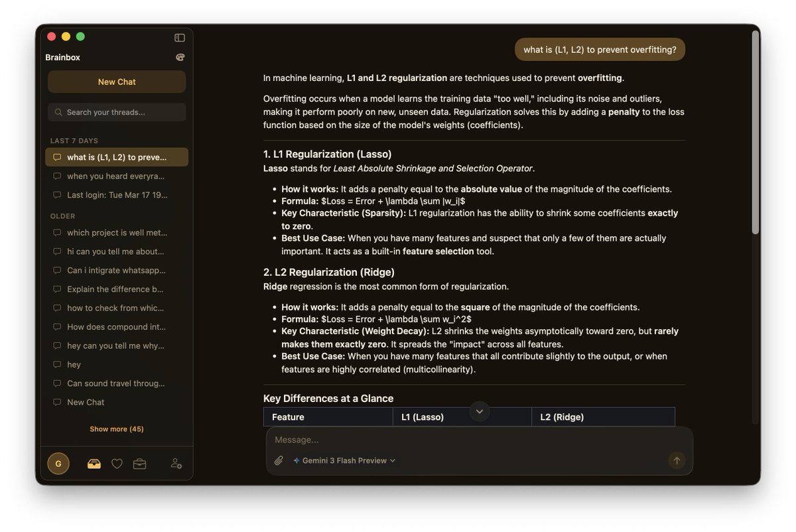The width and height of the screenshot is (796, 532).
Task: Click L1 formula text '$Loss = Error + \lambda \sum |w_i|$'
Action: [x=393, y=201]
